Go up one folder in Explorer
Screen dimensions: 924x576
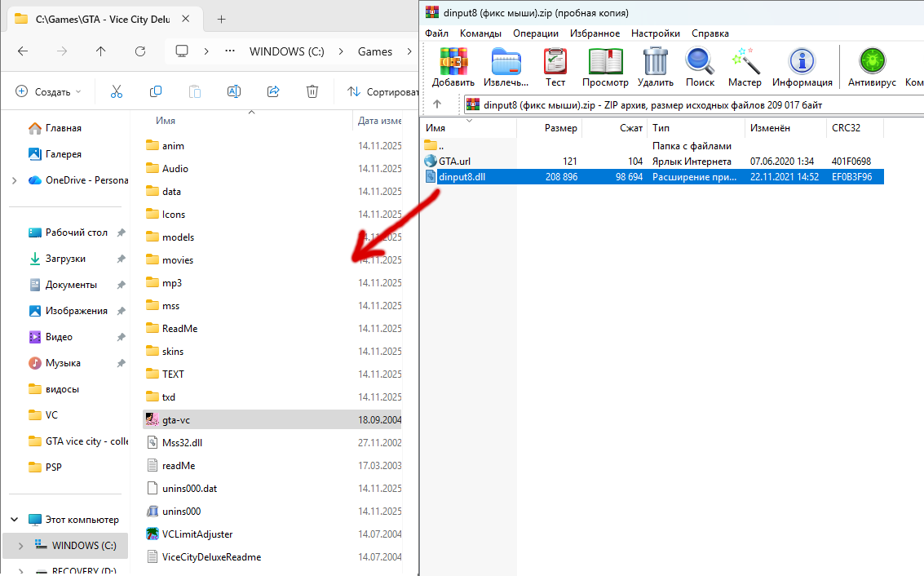pyautogui.click(x=101, y=51)
